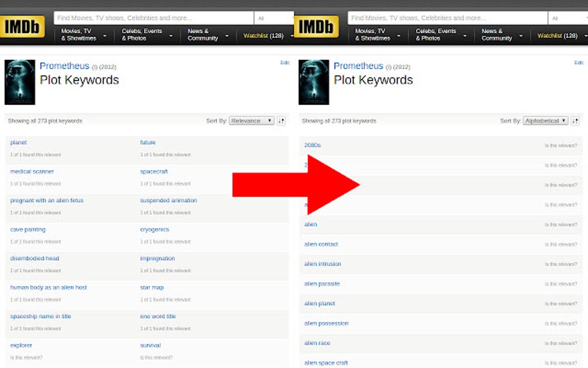Click the Edit link above Plot Keywords
Screen dimensions: 588x368
point(284,62)
